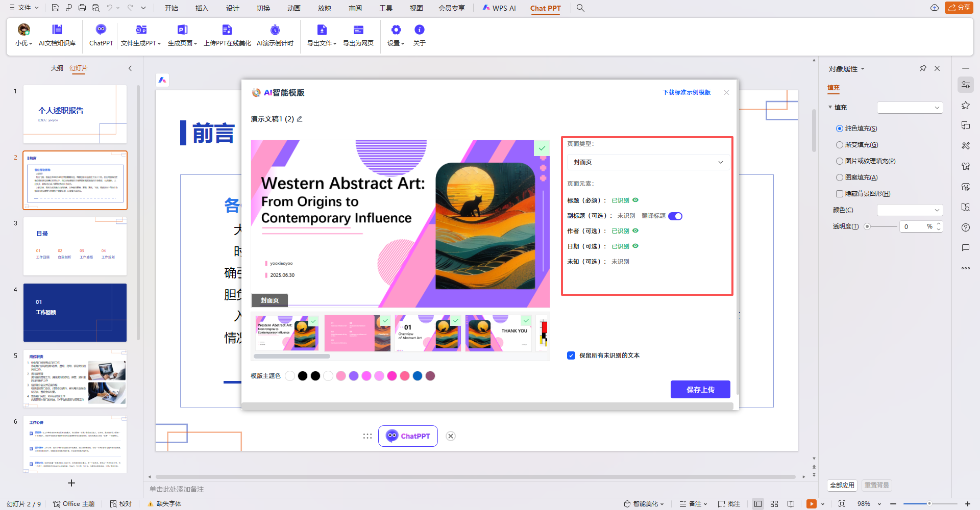The image size is (980, 510).
Task: Start slideshow with the orange play button
Action: pos(811,504)
